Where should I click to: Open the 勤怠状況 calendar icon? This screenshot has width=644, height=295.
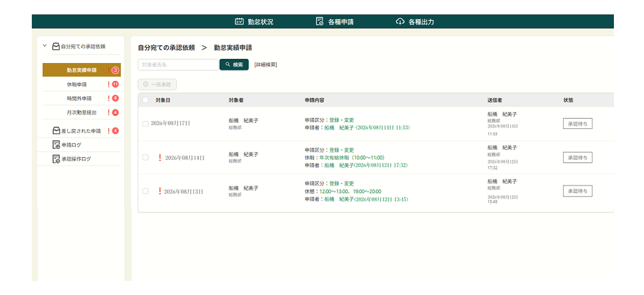(239, 22)
